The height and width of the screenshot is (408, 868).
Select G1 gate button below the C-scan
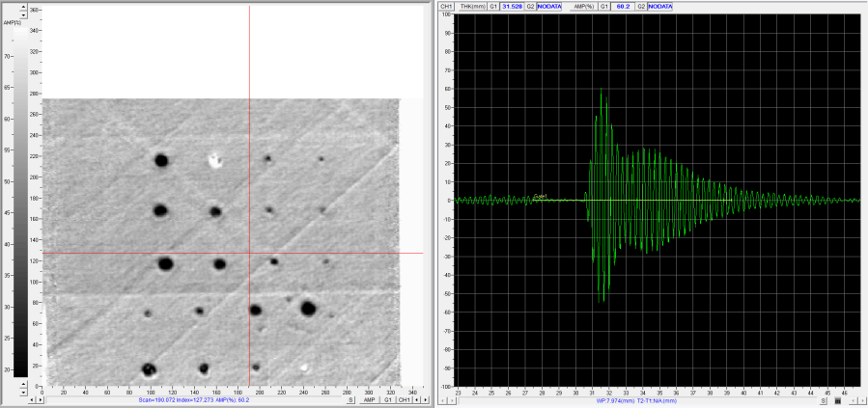(387, 399)
